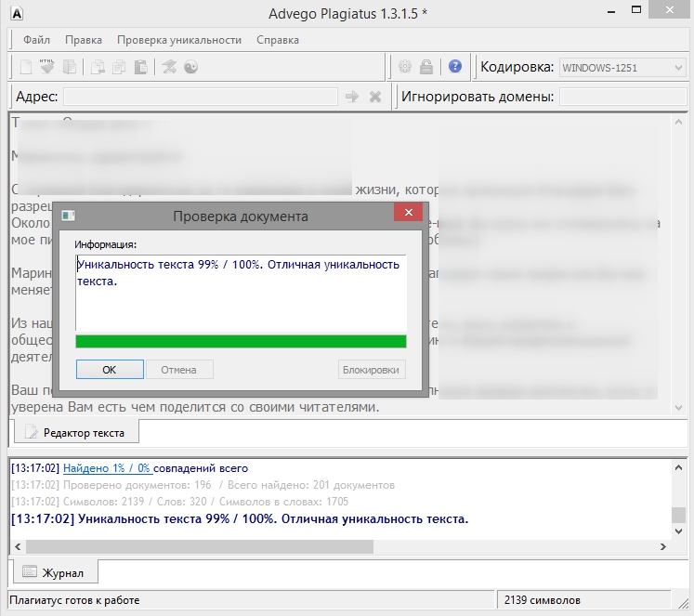The height and width of the screenshot is (616, 694).
Task: Click the journal scroll-up arrow
Action: coord(678,467)
